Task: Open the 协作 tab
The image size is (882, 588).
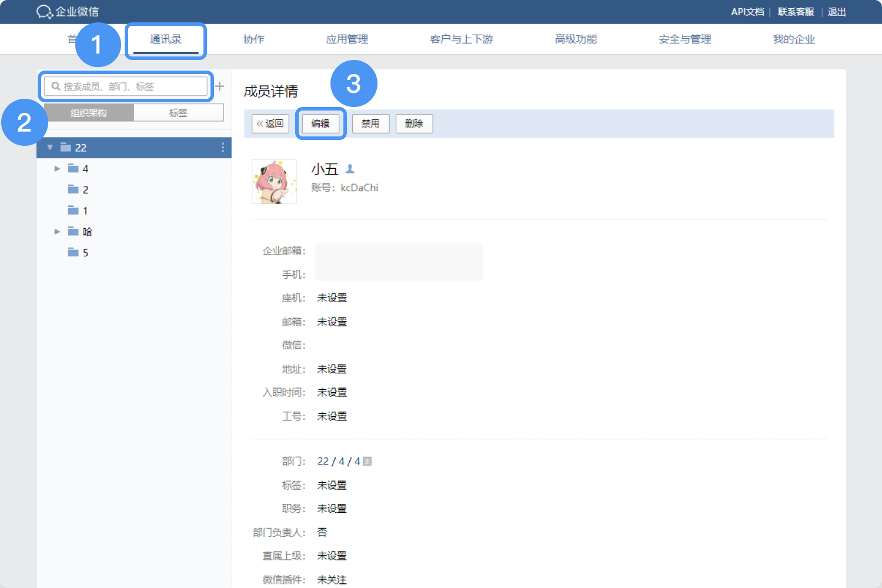Action: pyautogui.click(x=253, y=39)
